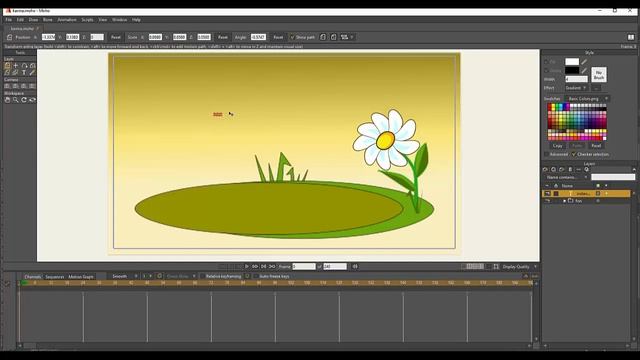Open the layer settings gear dropdown
This screenshot has width=640, height=360.
pyautogui.click(x=587, y=169)
